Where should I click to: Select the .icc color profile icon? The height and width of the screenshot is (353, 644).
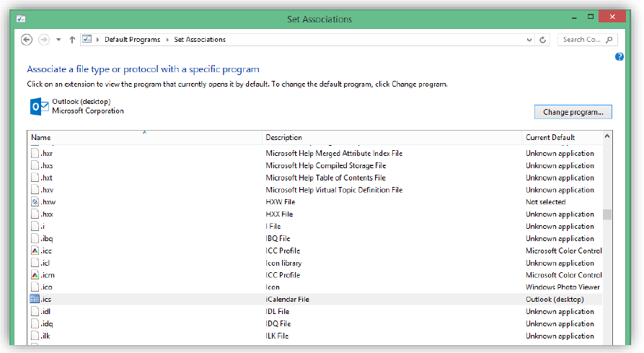click(35, 250)
